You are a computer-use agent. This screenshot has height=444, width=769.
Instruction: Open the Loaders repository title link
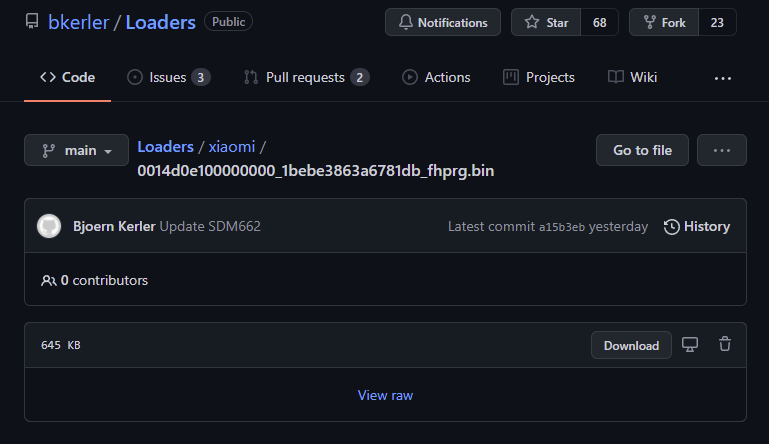[x=160, y=23]
